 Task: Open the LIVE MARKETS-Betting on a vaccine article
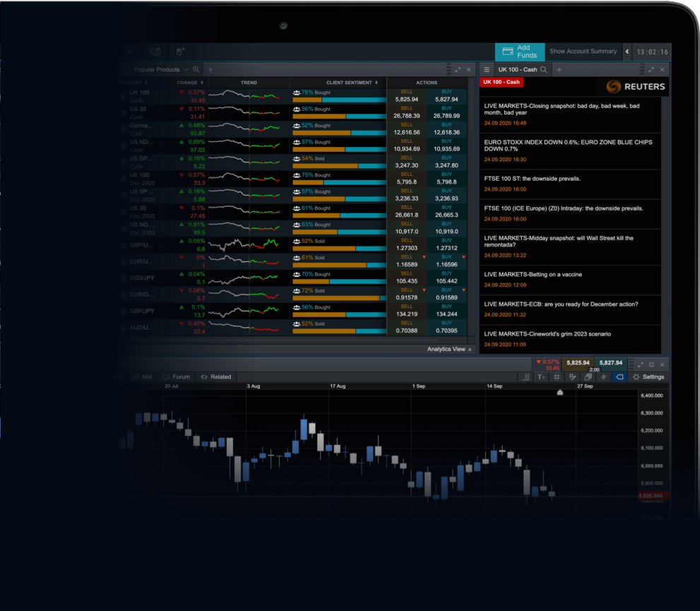(x=535, y=274)
